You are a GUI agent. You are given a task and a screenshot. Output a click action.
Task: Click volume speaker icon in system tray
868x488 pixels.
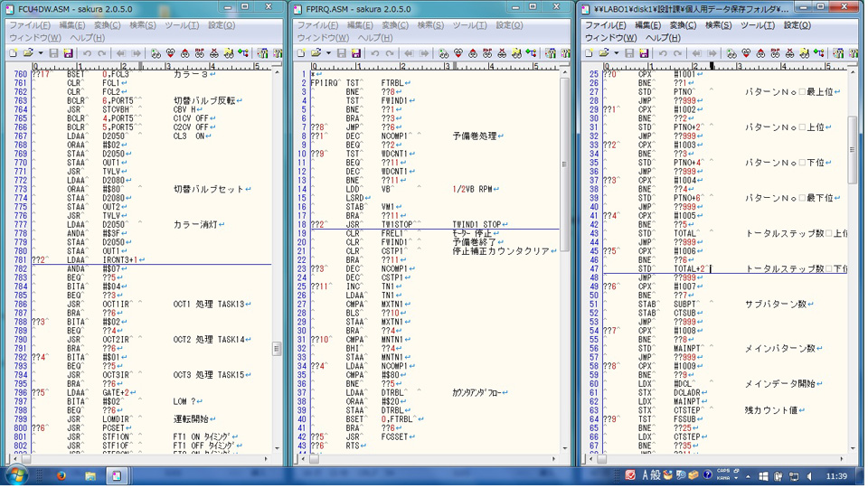(809, 476)
